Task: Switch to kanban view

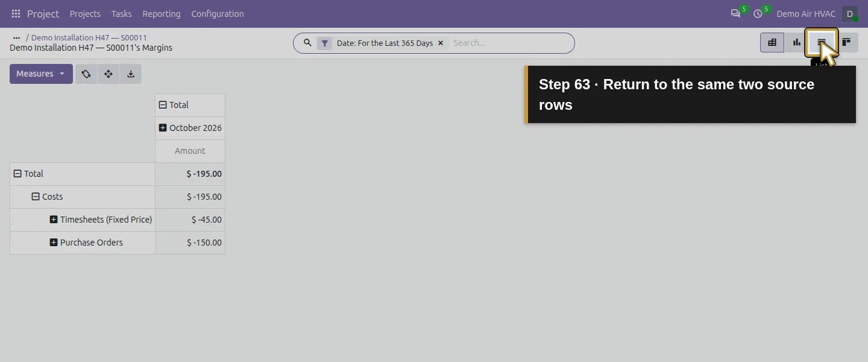Action: click(x=846, y=42)
